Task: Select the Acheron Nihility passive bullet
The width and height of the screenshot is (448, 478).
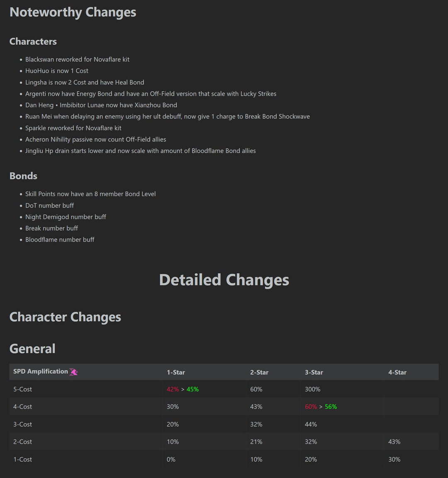Action: (95, 139)
